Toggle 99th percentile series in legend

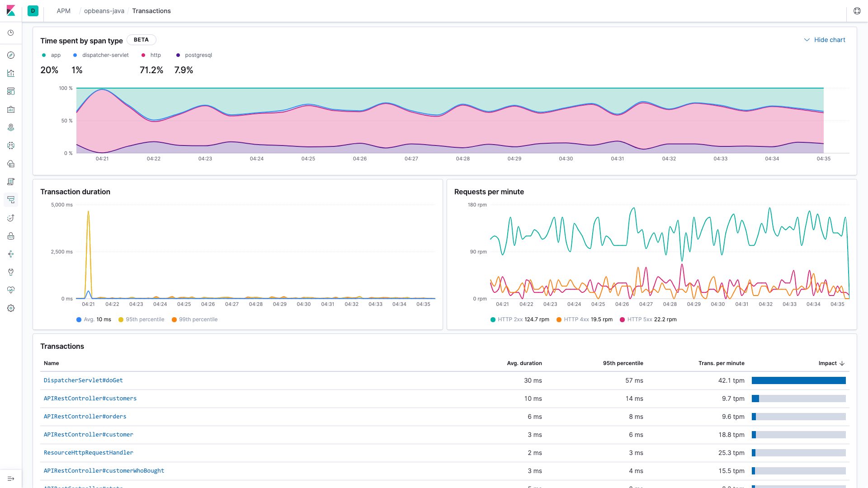pos(194,319)
